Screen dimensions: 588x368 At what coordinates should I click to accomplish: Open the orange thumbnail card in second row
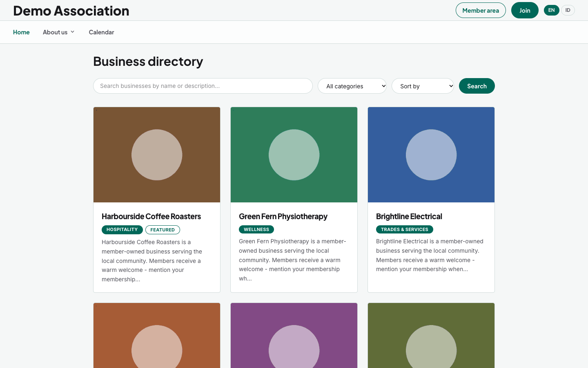157,335
